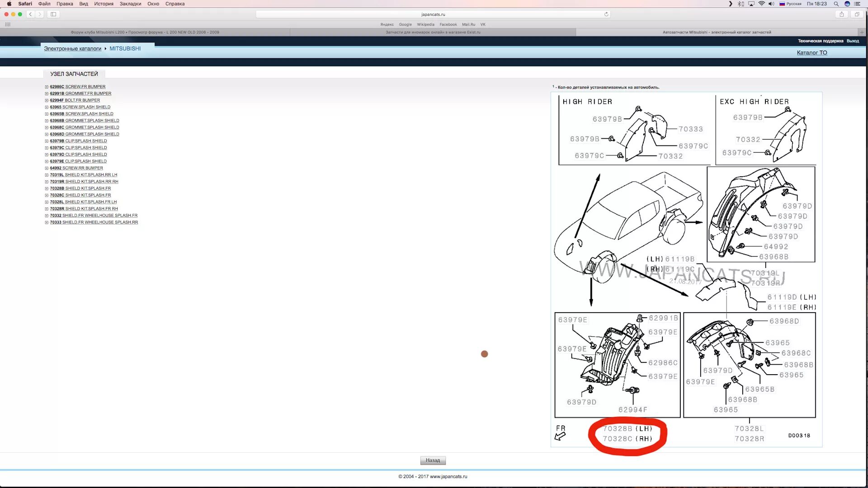Expand the 62986C SCREW,FR BUMPER node
Viewport: 868px width, 488px height.
[47, 87]
